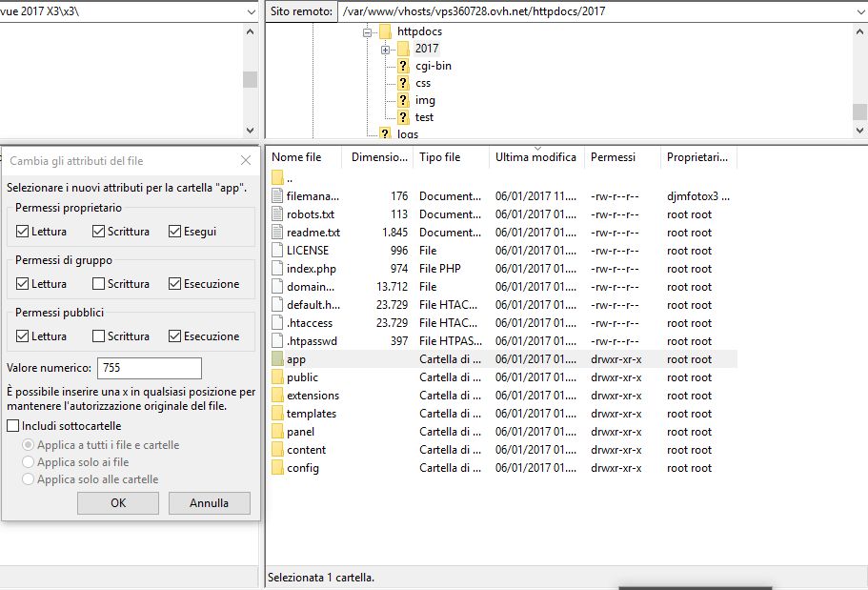This screenshot has height=590, width=868.
Task: Click the 2017 folder icon in tree
Action: 404,49
